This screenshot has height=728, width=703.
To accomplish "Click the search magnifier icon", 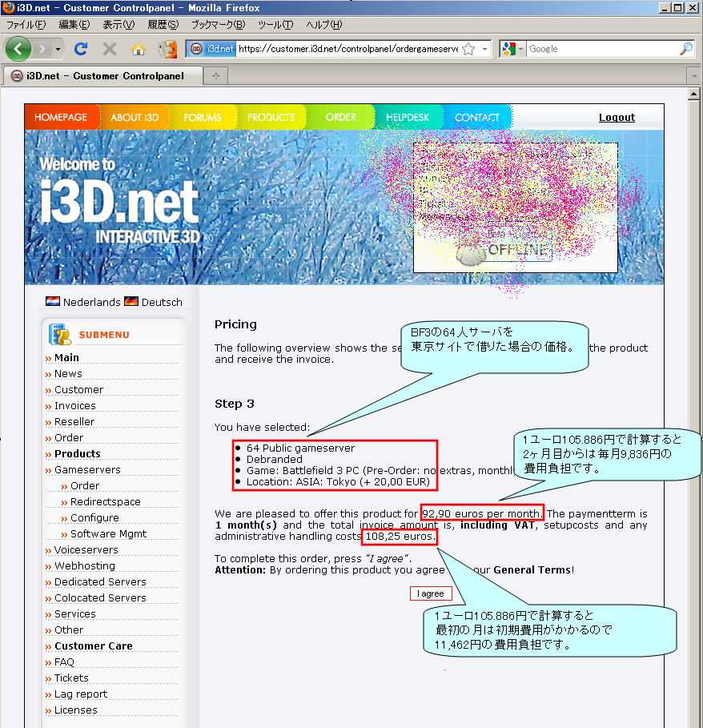I will (686, 48).
